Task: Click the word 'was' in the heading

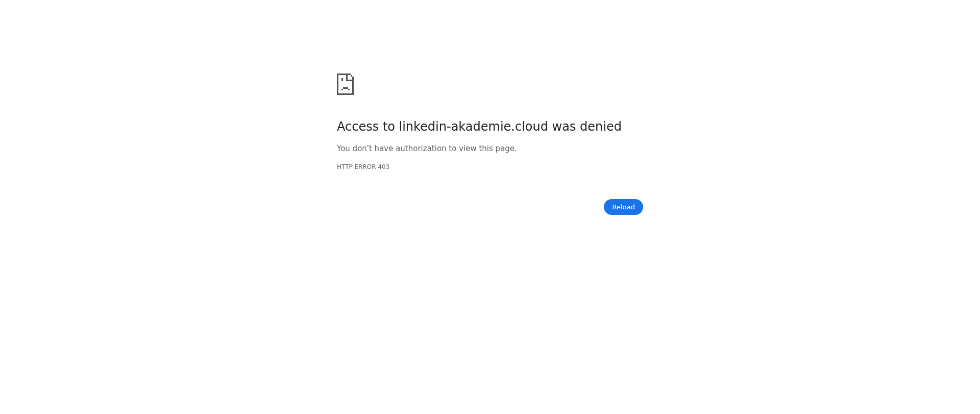Action: point(564,127)
